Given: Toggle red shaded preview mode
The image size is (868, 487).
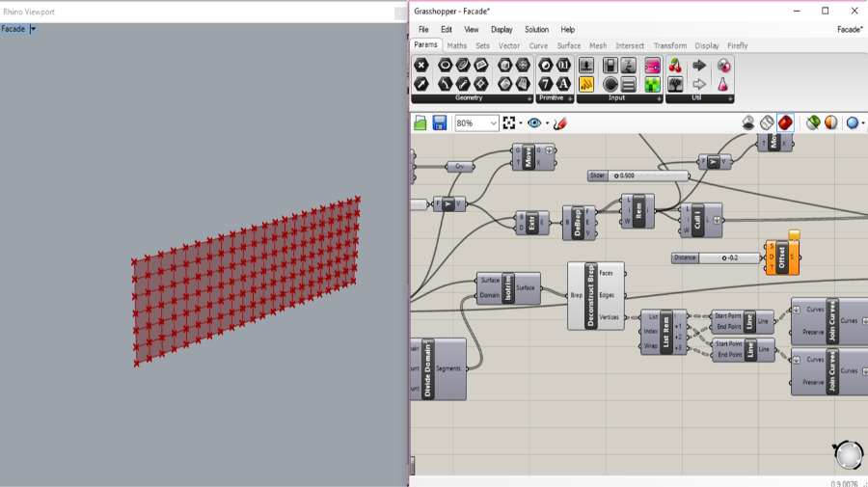Looking at the screenshot, I should [785, 122].
